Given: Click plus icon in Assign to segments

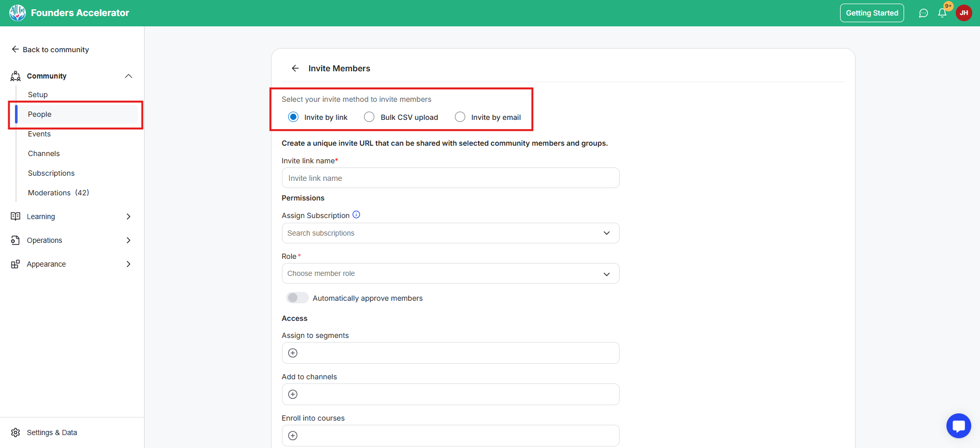Looking at the screenshot, I should point(293,353).
